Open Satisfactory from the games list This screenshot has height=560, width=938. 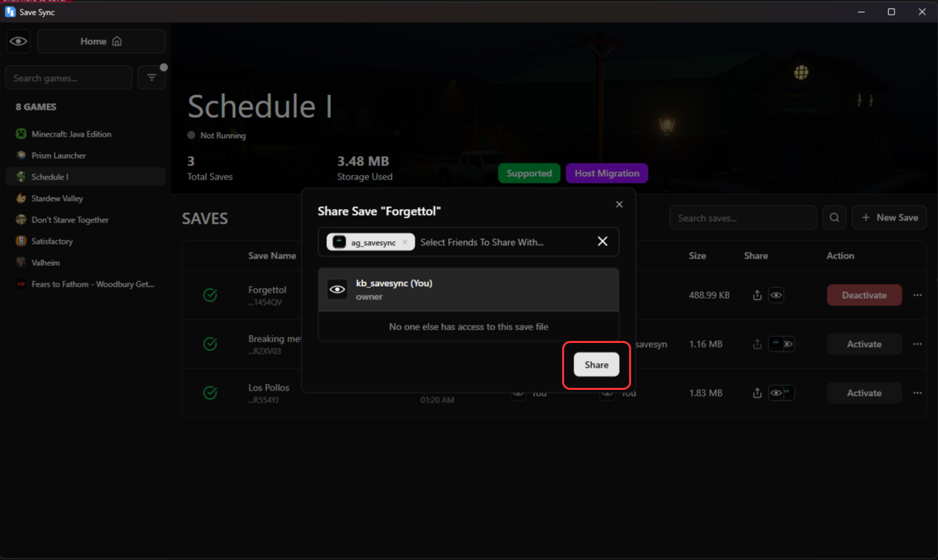click(85, 241)
